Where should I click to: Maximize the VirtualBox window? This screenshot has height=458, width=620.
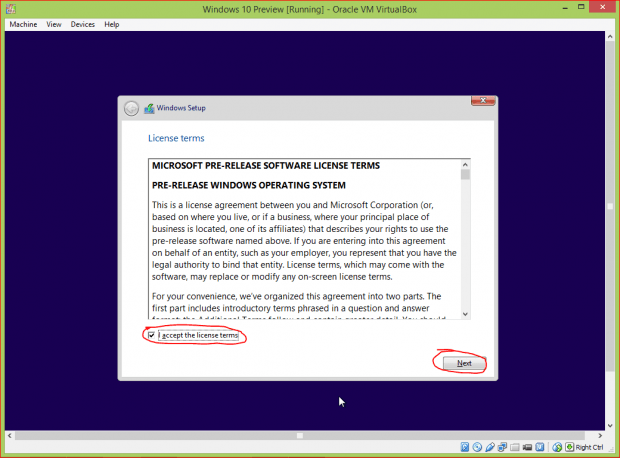[x=581, y=7]
